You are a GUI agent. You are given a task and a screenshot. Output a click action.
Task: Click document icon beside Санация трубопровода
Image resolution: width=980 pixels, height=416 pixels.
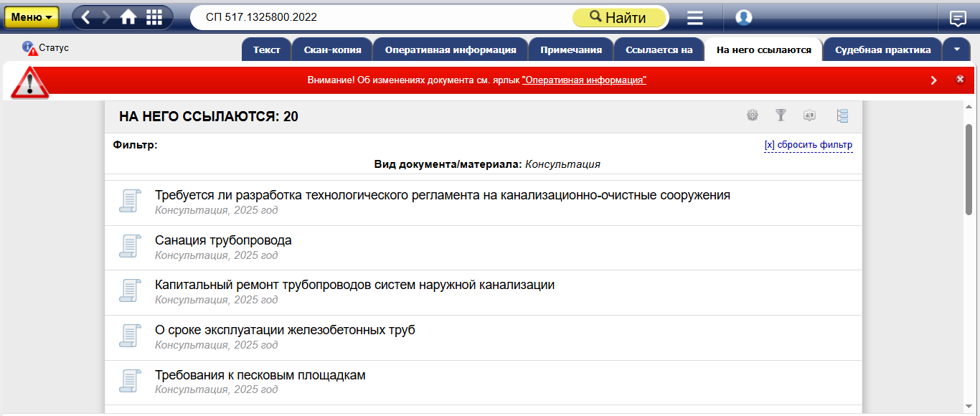click(129, 246)
